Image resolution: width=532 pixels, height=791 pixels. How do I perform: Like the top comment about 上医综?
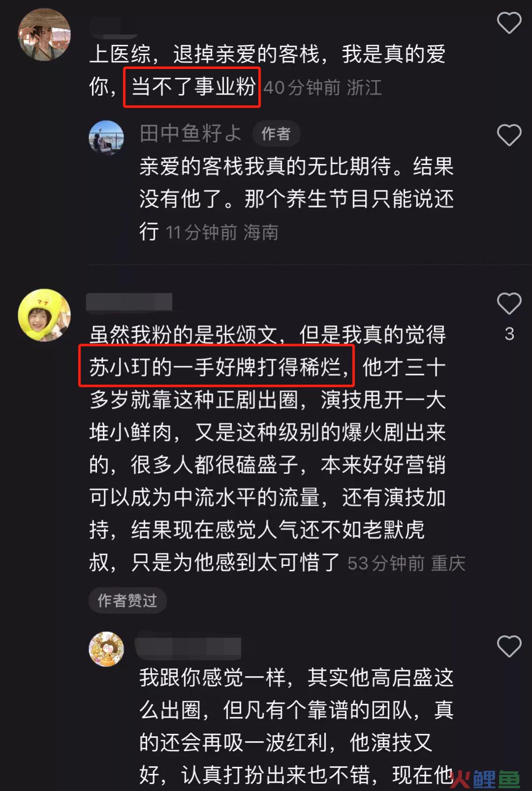(509, 23)
